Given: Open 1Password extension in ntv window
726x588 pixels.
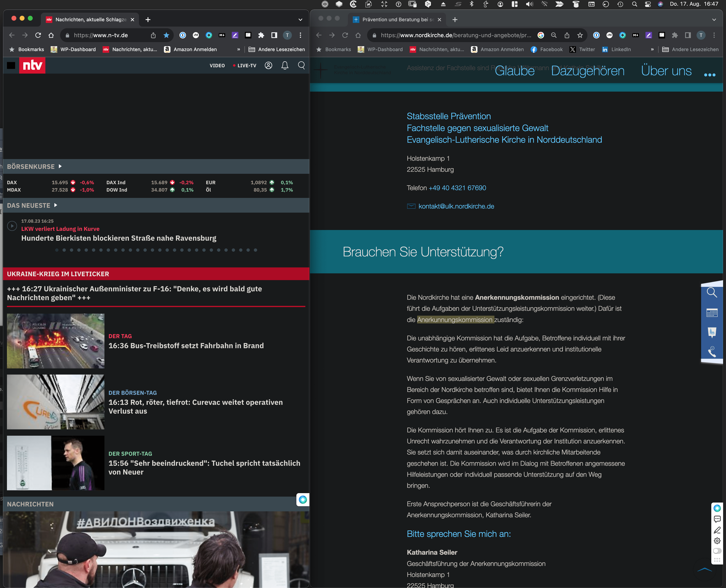Looking at the screenshot, I should [x=183, y=35].
